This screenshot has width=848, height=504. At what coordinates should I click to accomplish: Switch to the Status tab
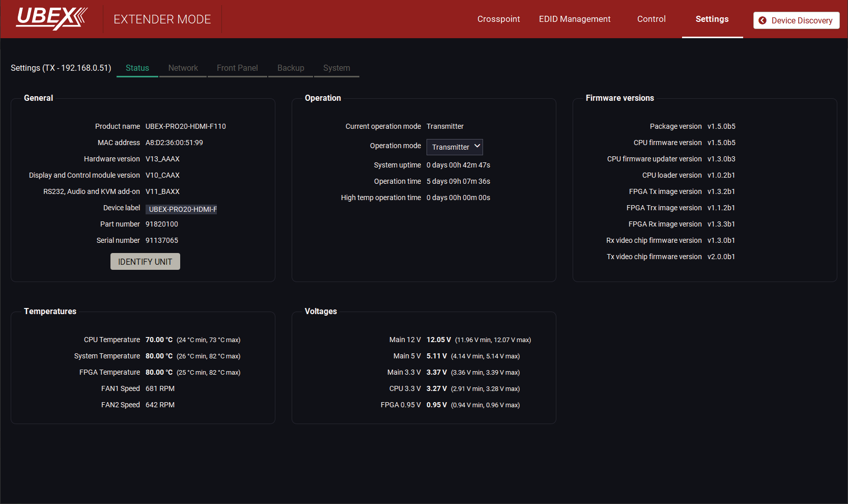coord(137,68)
